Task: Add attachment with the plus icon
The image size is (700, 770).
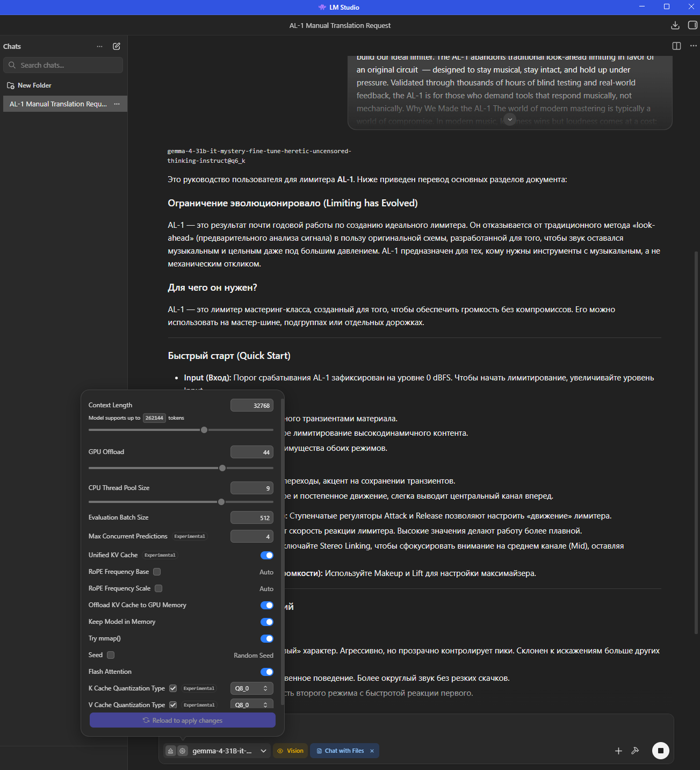Action: 618,751
